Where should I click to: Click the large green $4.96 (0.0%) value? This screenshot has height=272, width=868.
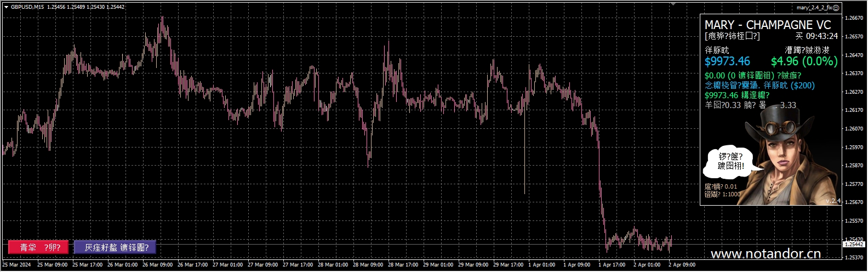(x=804, y=61)
